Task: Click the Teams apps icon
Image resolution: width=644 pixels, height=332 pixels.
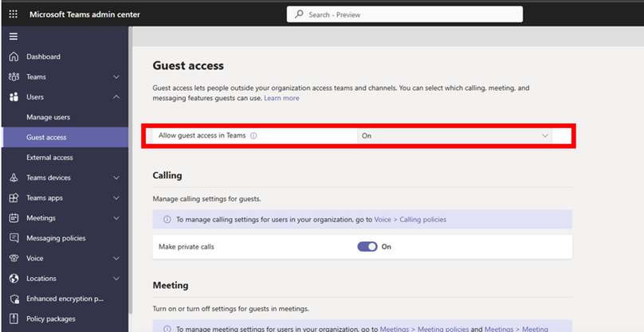Action: click(14, 197)
